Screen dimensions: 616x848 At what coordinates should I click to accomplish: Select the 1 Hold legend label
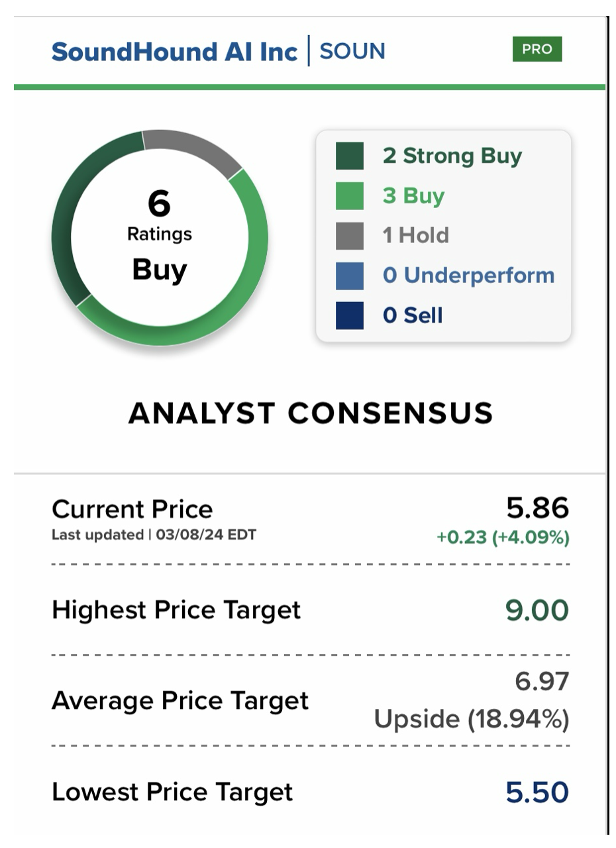(x=415, y=236)
